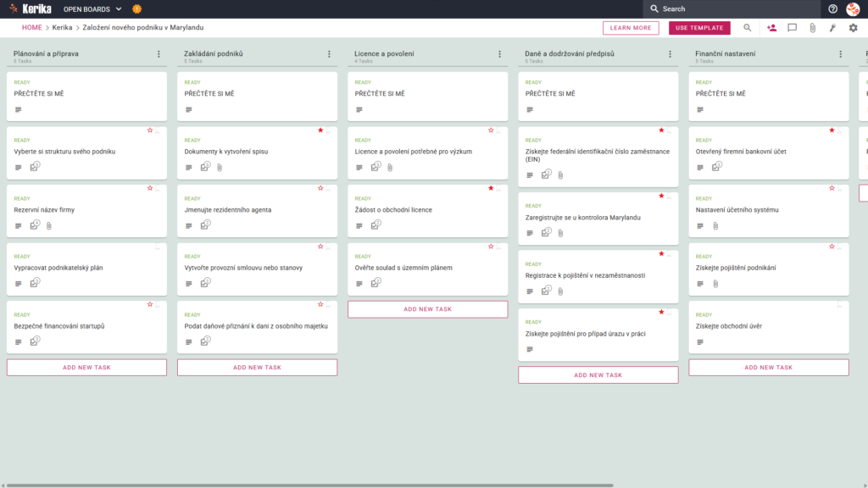Toggle star on Nastavení účetního systému

(832, 189)
